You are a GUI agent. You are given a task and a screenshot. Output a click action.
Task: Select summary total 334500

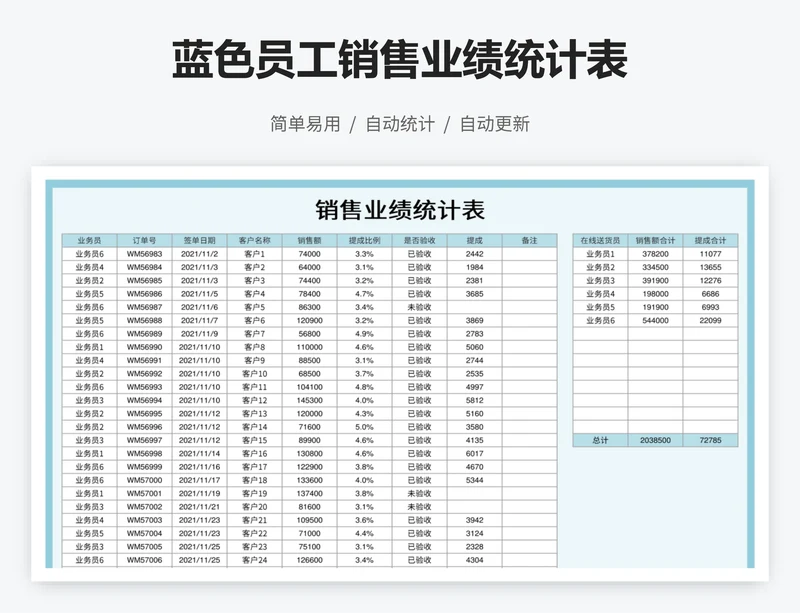coord(655,267)
